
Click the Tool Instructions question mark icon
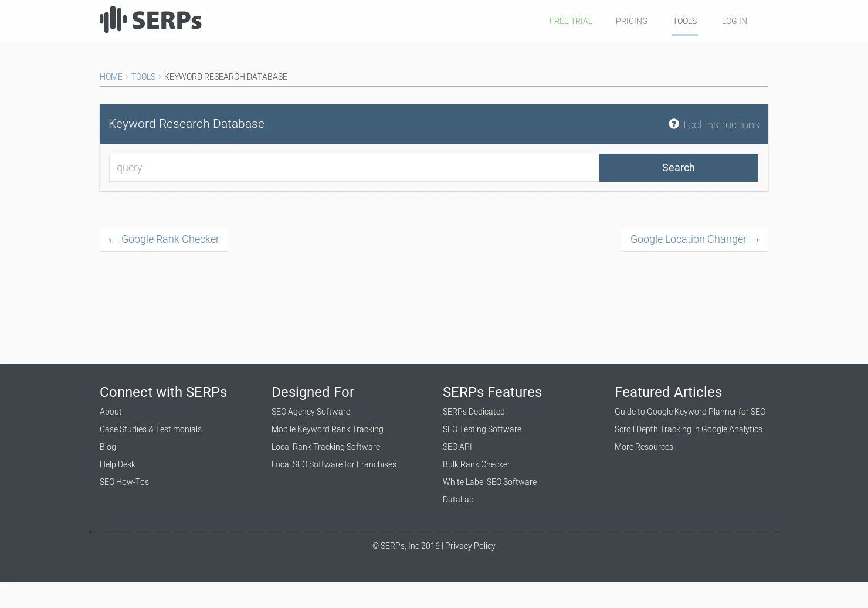(x=673, y=124)
